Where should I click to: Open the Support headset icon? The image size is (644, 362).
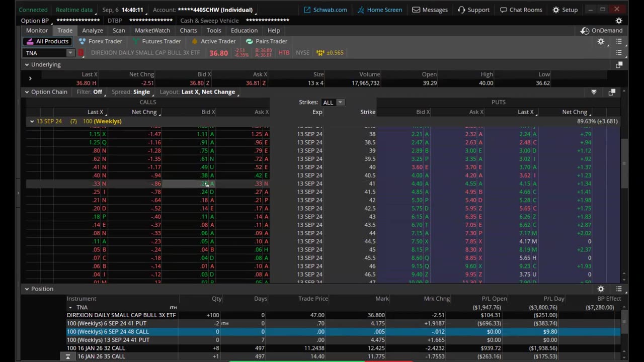tap(461, 10)
